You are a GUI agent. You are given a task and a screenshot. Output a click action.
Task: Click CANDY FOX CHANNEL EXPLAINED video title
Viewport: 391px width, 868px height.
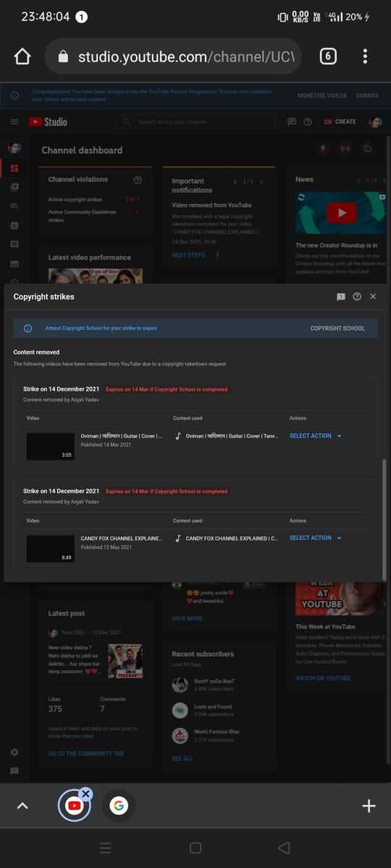(x=122, y=538)
